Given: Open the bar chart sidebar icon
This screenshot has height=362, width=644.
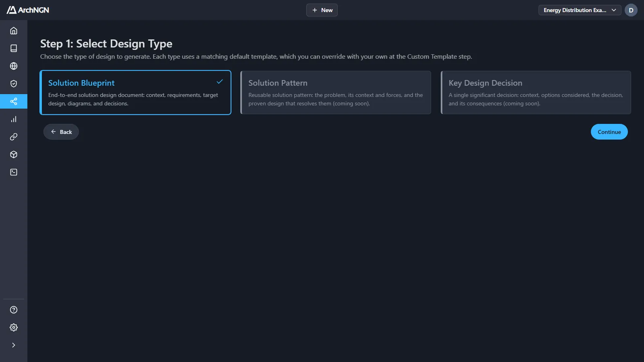Looking at the screenshot, I should point(14,119).
